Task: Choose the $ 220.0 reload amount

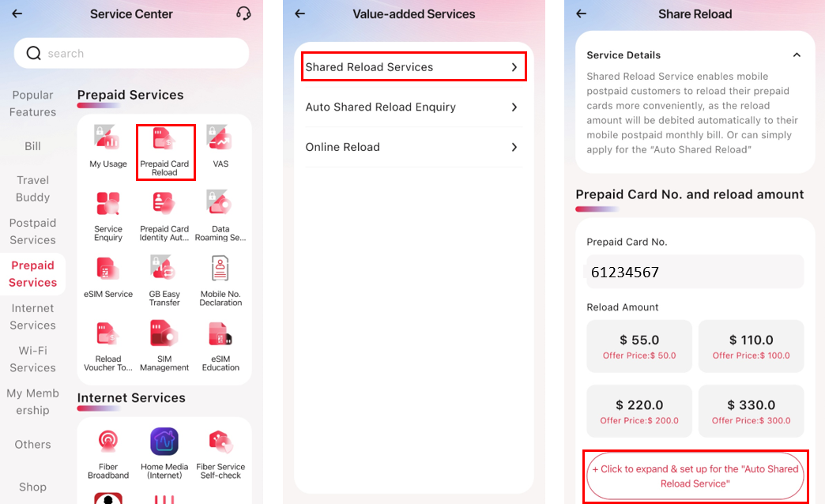Action: (x=639, y=411)
